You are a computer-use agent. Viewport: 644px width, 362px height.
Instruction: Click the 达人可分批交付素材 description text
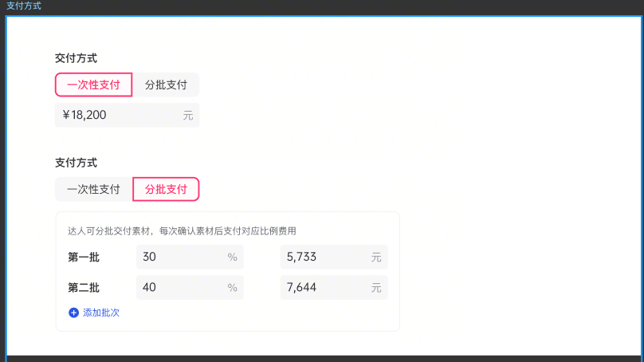(182, 231)
